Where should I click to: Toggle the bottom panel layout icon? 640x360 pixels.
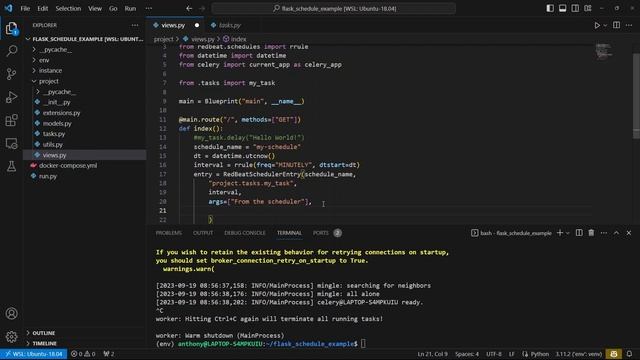click(562, 8)
